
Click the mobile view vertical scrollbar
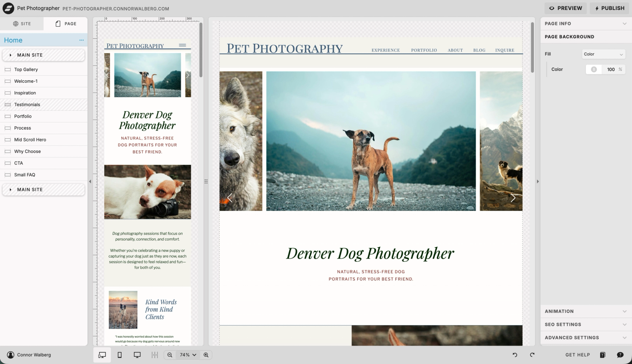pos(201,50)
